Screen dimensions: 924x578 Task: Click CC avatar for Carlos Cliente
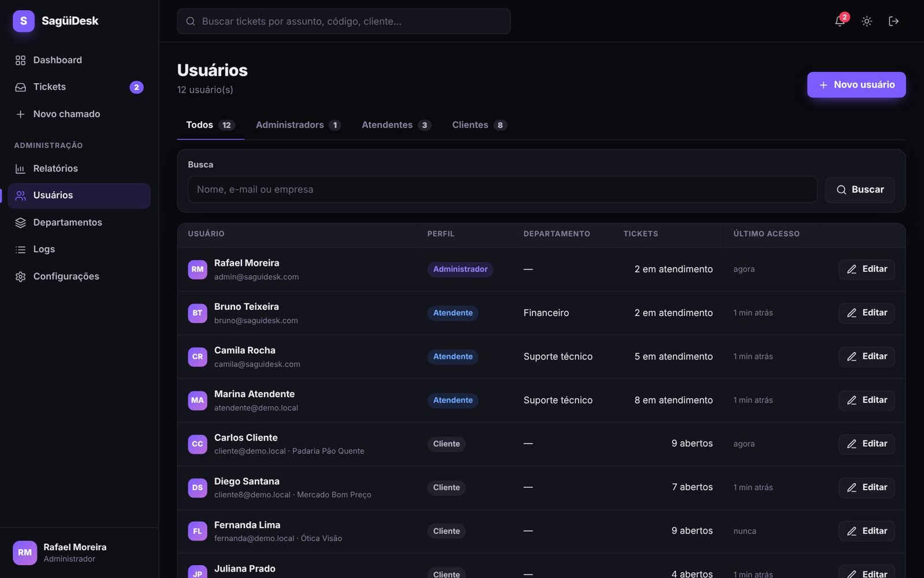point(198,444)
